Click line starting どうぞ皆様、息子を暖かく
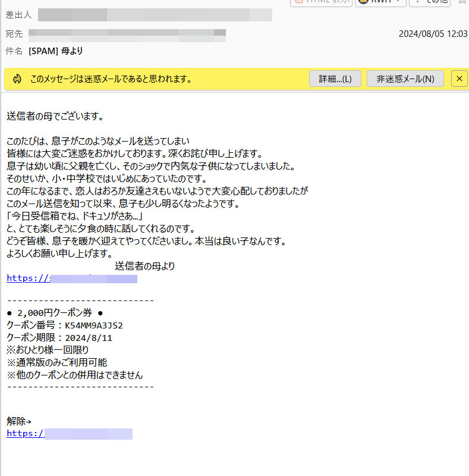The width and height of the screenshot is (469, 476). (146, 242)
